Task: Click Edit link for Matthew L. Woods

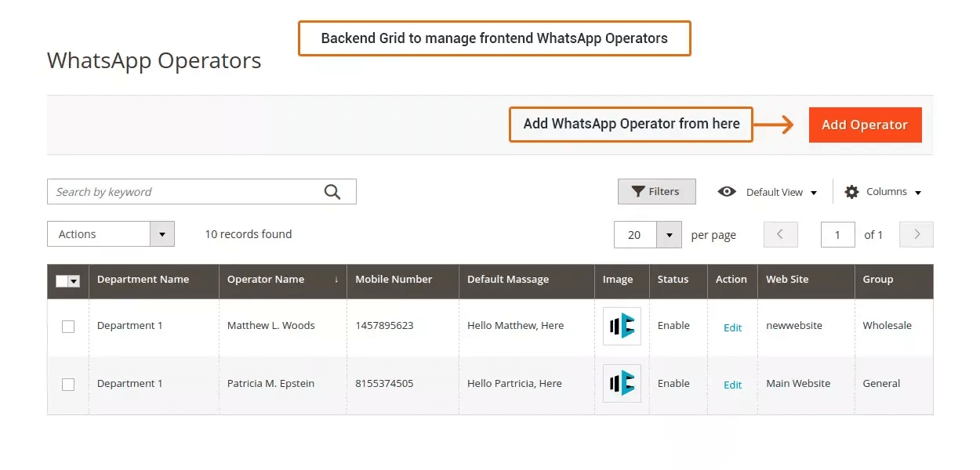Action: click(732, 327)
